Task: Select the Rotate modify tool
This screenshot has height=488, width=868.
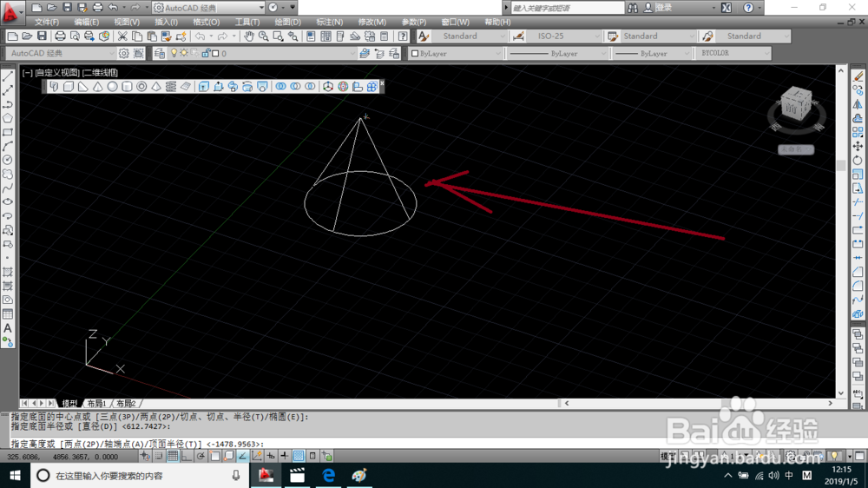Action: point(858,160)
